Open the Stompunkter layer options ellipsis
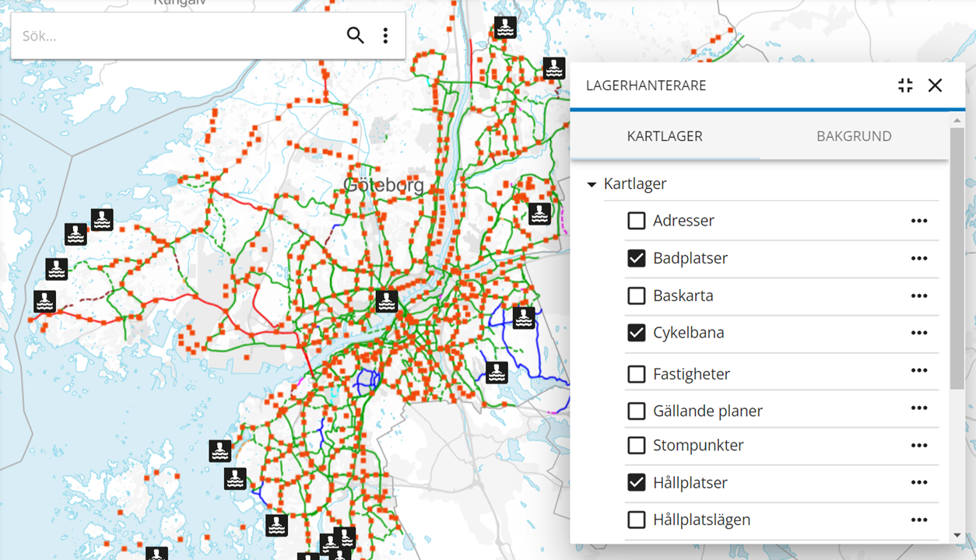The height and width of the screenshot is (560, 976). (x=918, y=445)
